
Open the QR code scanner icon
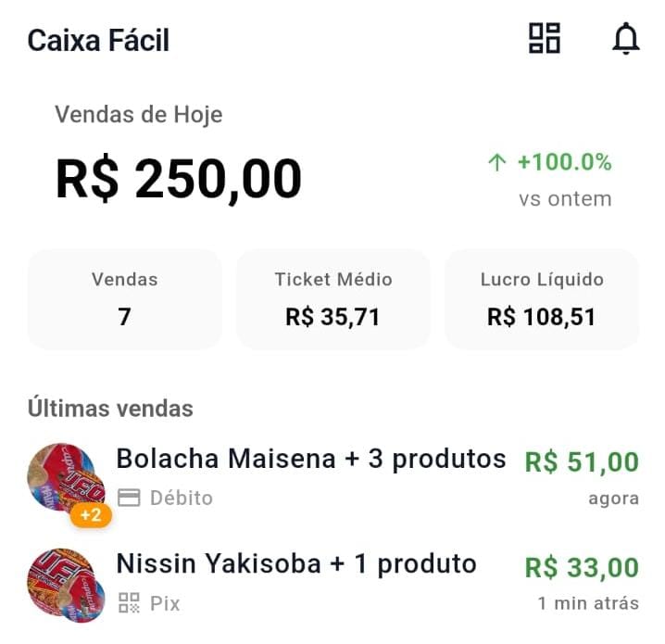pos(545,39)
